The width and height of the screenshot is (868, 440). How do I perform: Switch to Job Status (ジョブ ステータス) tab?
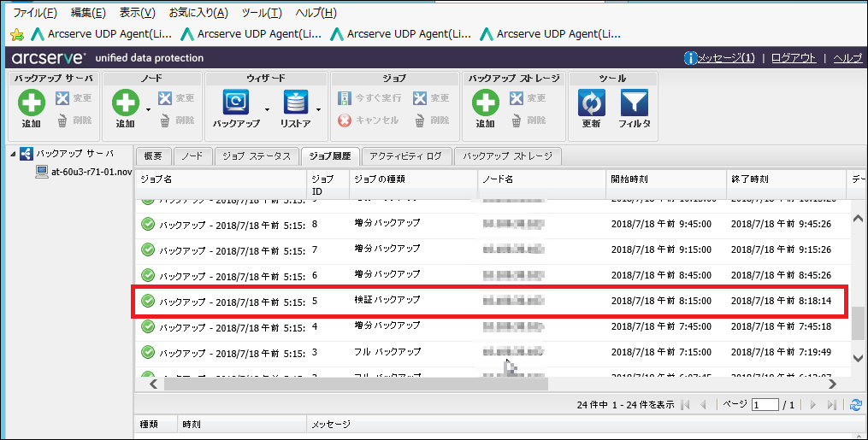click(257, 156)
